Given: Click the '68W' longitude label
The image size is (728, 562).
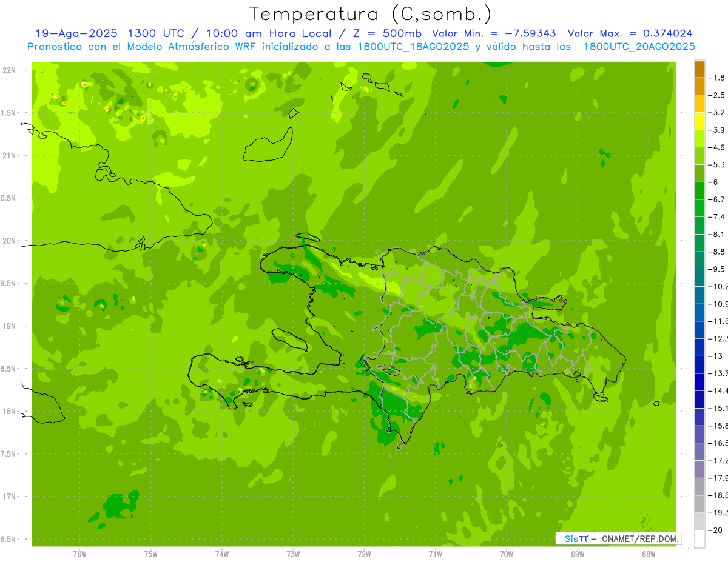Looking at the screenshot, I should [648, 555].
